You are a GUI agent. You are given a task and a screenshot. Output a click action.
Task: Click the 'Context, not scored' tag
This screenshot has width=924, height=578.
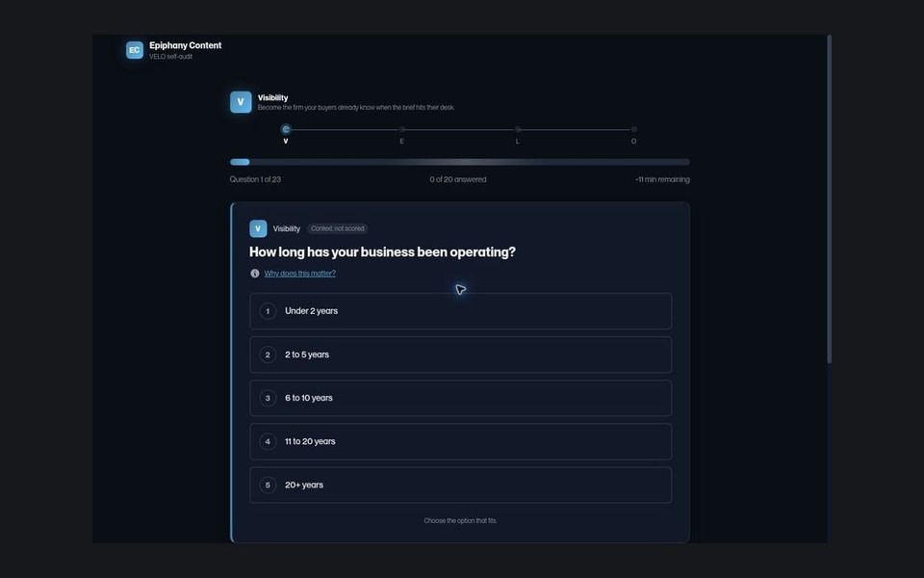point(337,228)
